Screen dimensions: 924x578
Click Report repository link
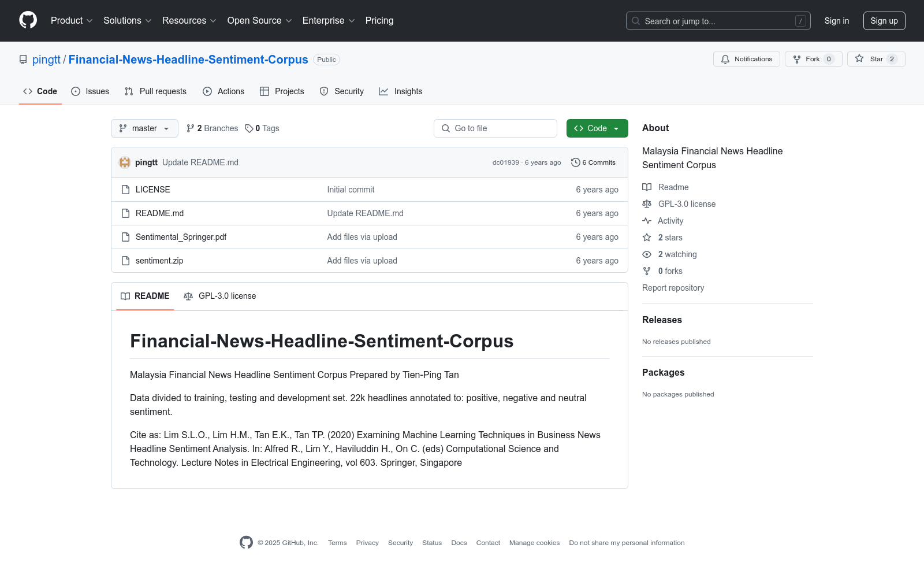pos(673,288)
